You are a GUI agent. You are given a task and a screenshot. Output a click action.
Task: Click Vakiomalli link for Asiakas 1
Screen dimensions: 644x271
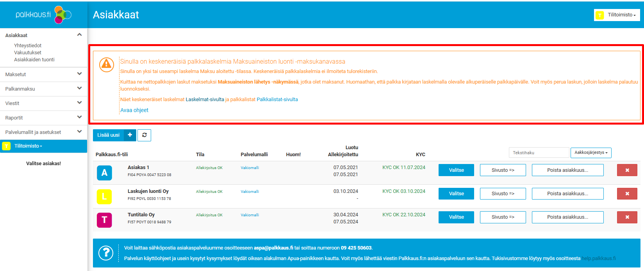[x=250, y=168]
